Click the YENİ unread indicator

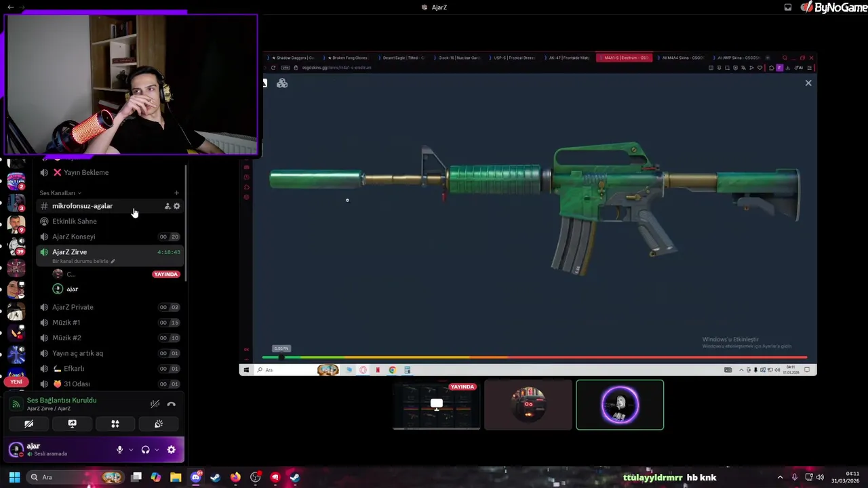(16, 382)
